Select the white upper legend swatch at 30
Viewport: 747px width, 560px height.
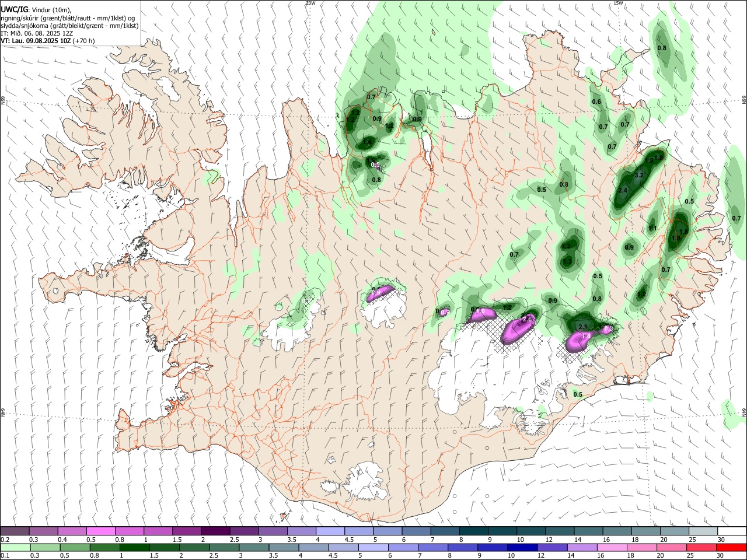point(731,531)
